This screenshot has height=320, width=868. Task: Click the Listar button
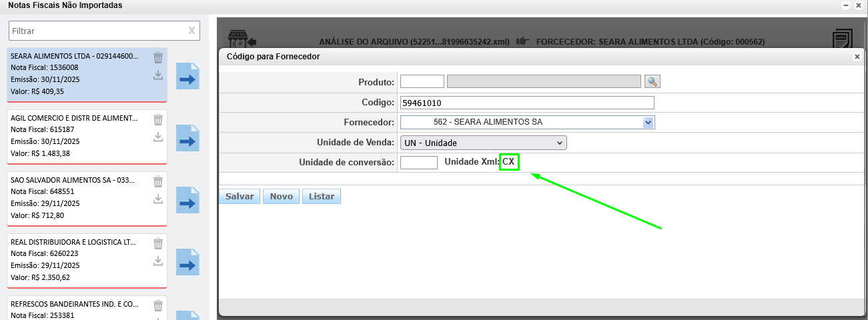tap(321, 197)
